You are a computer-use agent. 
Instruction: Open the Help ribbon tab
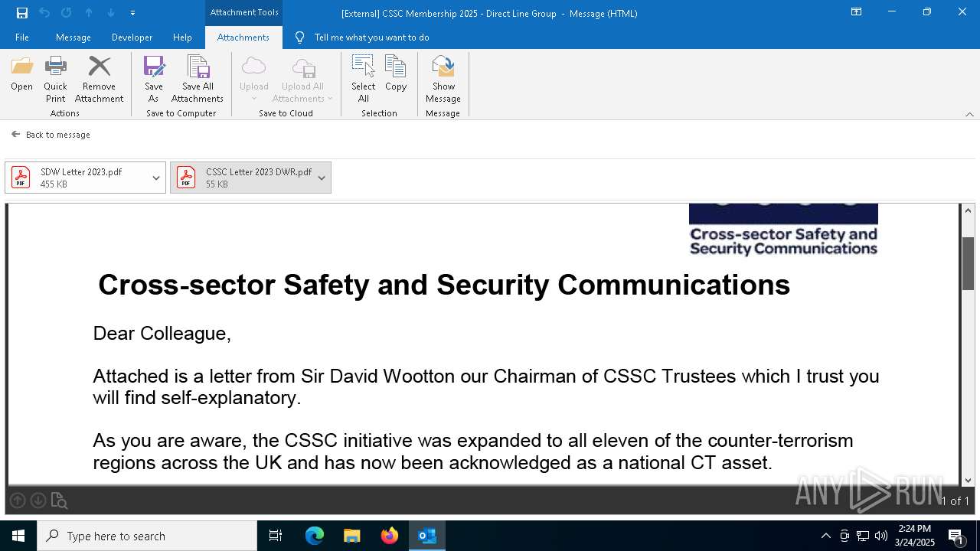(x=182, y=37)
